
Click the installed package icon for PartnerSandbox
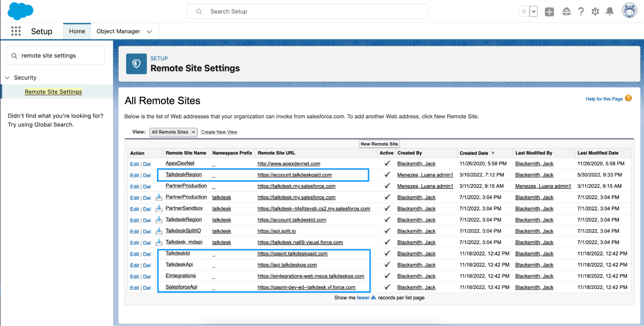(x=159, y=209)
